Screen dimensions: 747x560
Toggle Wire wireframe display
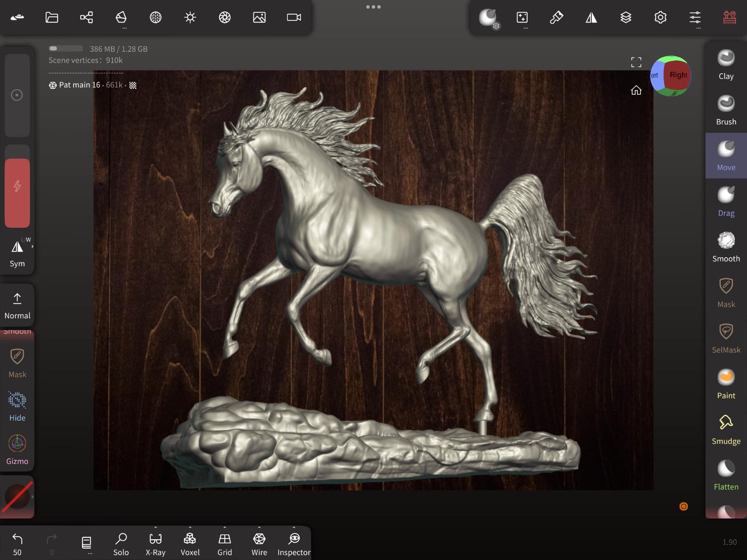(259, 544)
